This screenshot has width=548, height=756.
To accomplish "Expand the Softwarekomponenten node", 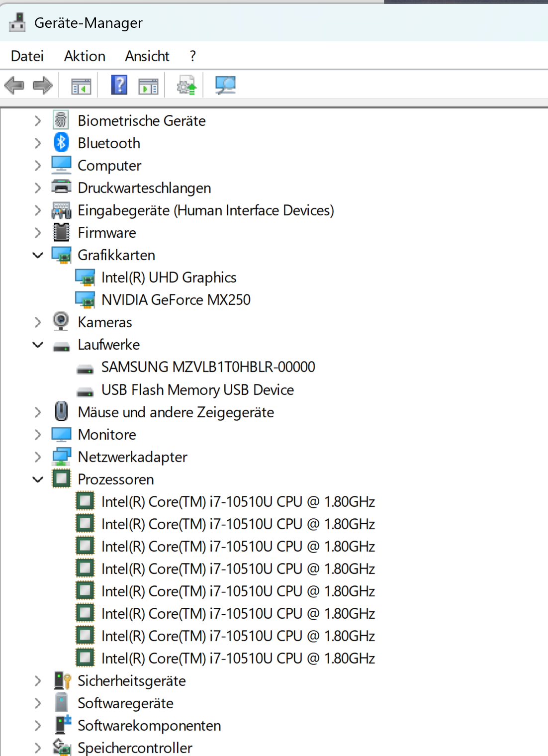I will pyautogui.click(x=38, y=726).
